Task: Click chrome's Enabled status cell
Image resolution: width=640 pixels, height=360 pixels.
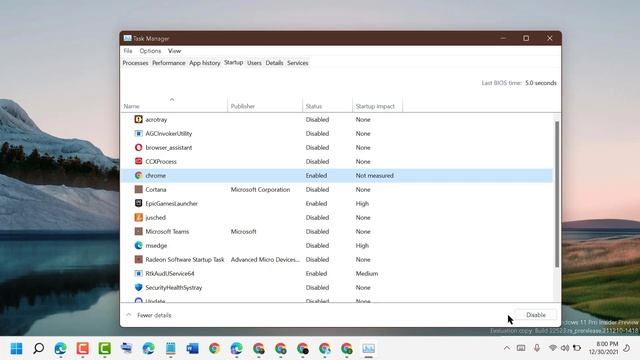Action: coord(316,176)
